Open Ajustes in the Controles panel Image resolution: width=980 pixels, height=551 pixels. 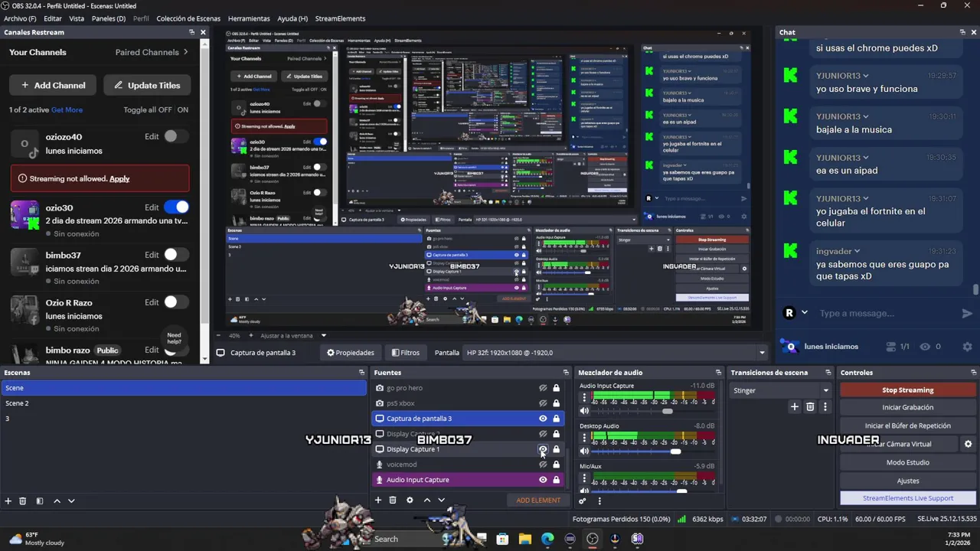pyautogui.click(x=908, y=481)
